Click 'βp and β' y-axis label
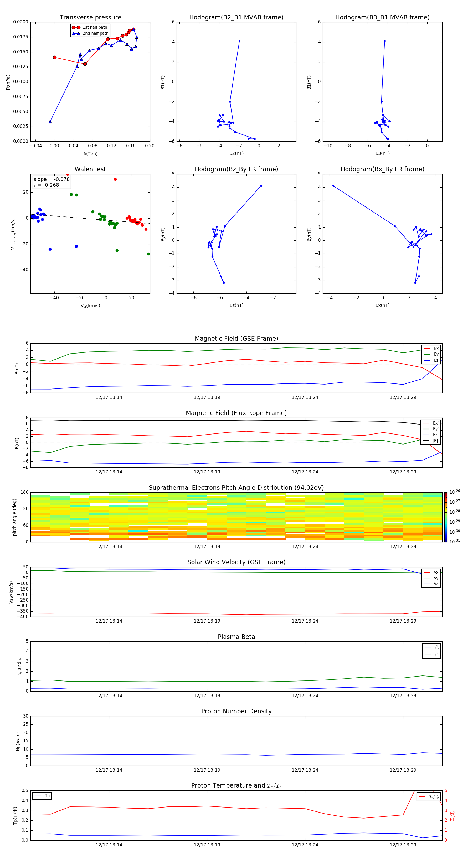Screen dimensions: 473x868 tap(19, 667)
